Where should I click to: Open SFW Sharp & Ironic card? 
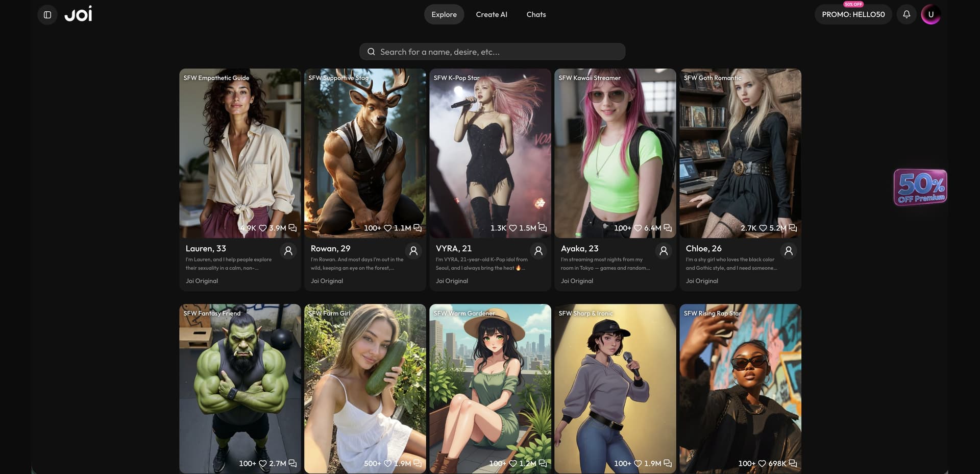[615, 389]
